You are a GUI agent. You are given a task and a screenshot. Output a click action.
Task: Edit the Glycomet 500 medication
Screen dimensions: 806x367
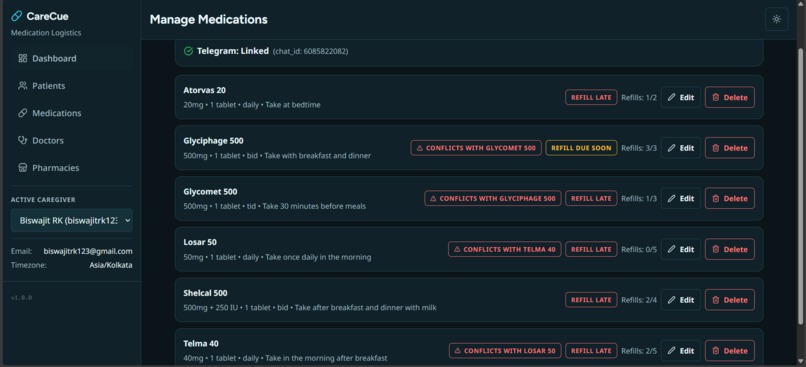pyautogui.click(x=681, y=198)
